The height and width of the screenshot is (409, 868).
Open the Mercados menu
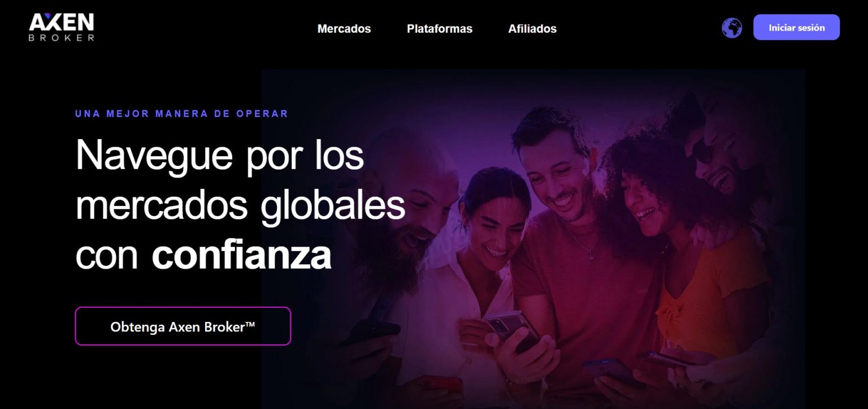344,28
